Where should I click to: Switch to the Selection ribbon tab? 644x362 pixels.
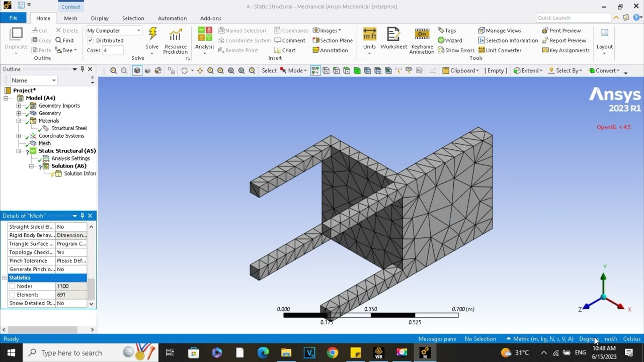pyautogui.click(x=133, y=18)
